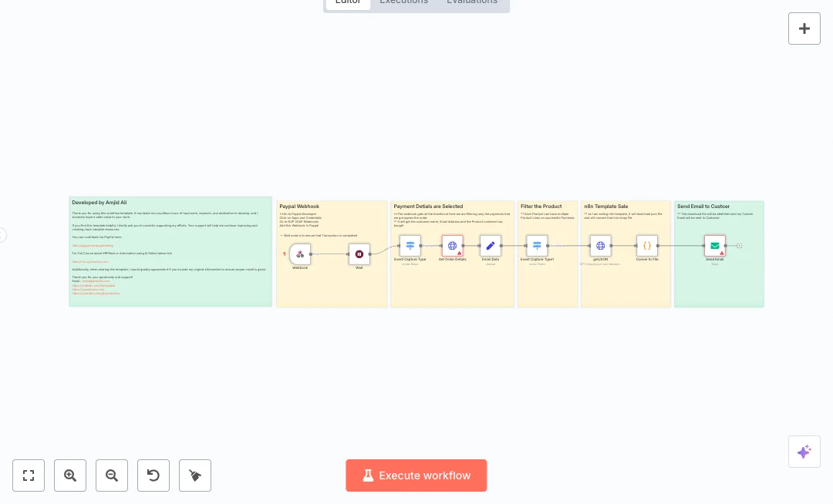Click the Webhook trigger node
Viewport: 833px width, 504px height.
(x=300, y=254)
